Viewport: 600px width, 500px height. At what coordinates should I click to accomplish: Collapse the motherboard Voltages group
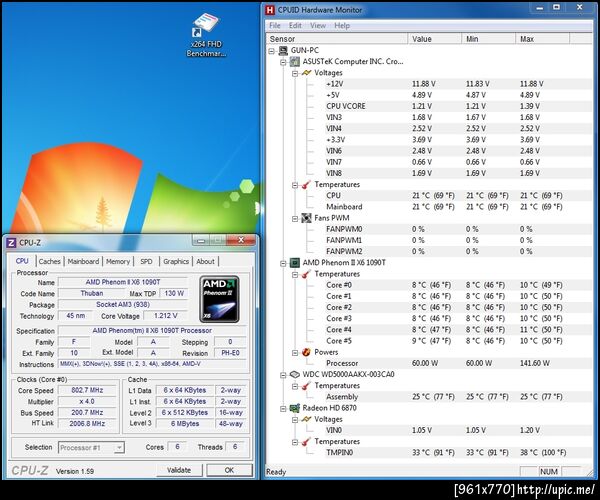point(295,73)
